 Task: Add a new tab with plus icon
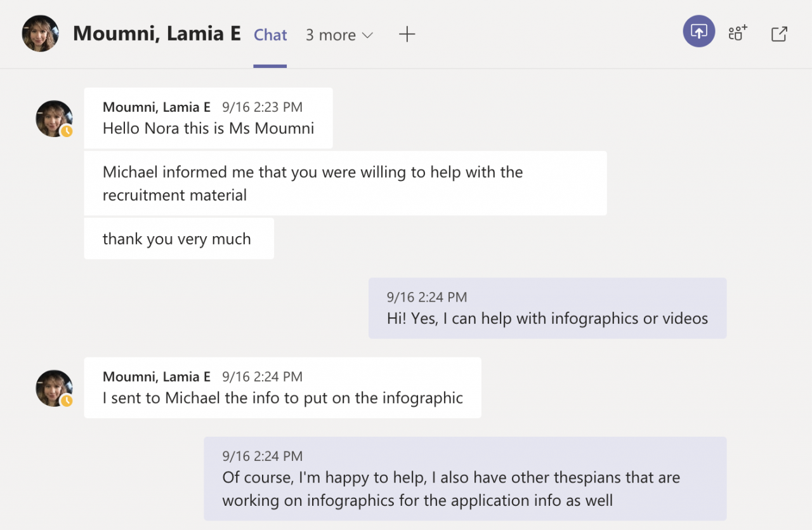click(x=407, y=34)
